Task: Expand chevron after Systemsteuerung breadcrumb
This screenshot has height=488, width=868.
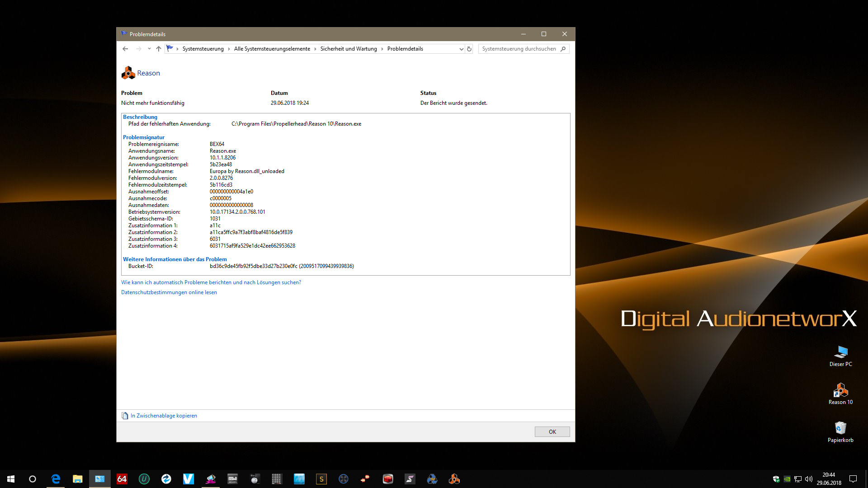Action: coord(229,49)
